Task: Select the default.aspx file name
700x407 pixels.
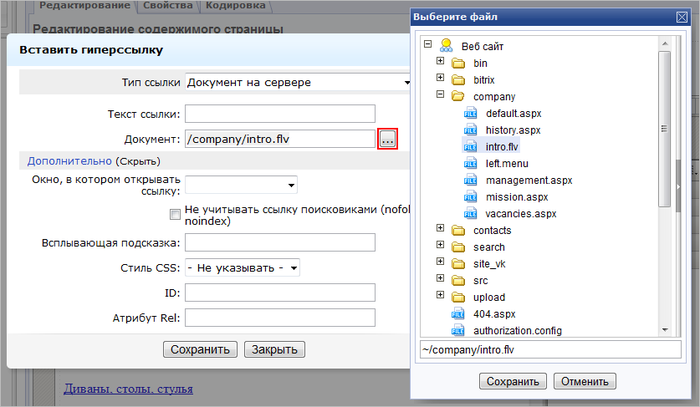Action: click(513, 113)
